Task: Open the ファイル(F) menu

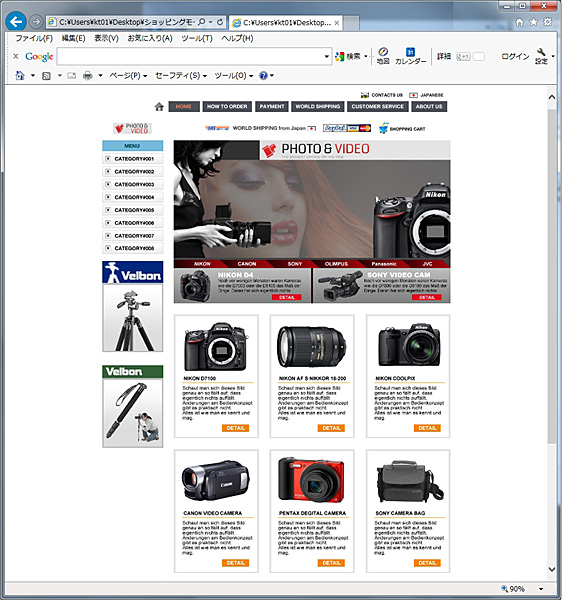Action: pyautogui.click(x=34, y=38)
